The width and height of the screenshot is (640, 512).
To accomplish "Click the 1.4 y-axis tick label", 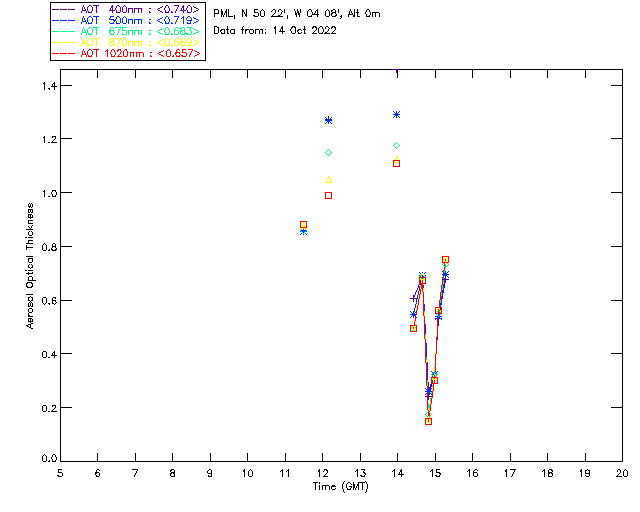I will [49, 86].
